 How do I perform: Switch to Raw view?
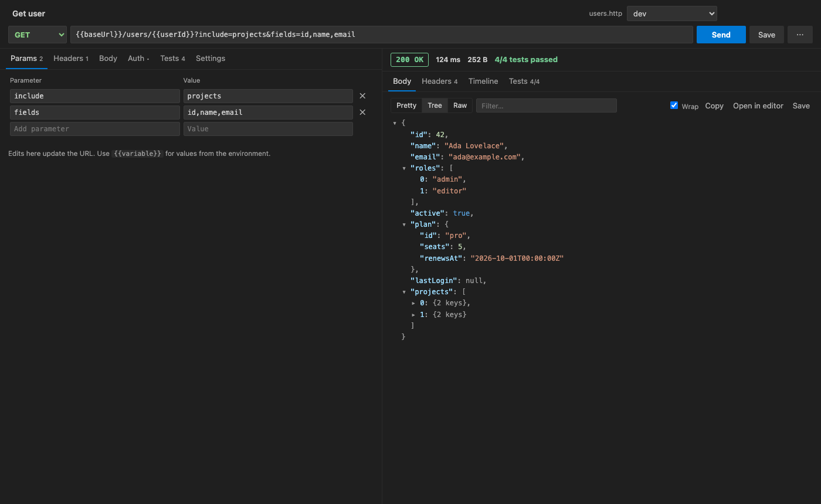460,105
